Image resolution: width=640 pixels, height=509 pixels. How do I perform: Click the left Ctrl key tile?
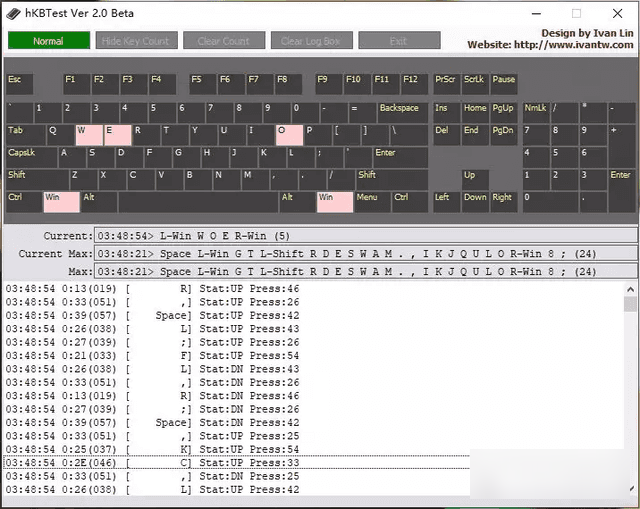[24, 202]
